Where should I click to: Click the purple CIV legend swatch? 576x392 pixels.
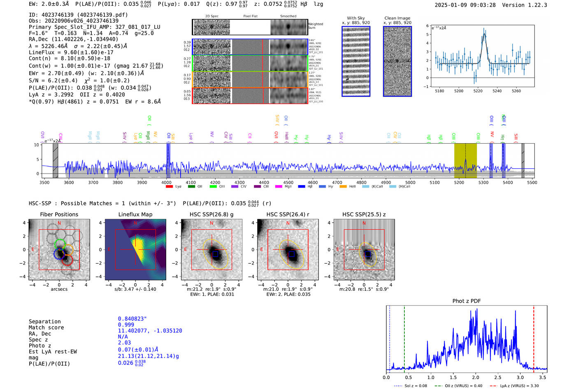click(235, 187)
